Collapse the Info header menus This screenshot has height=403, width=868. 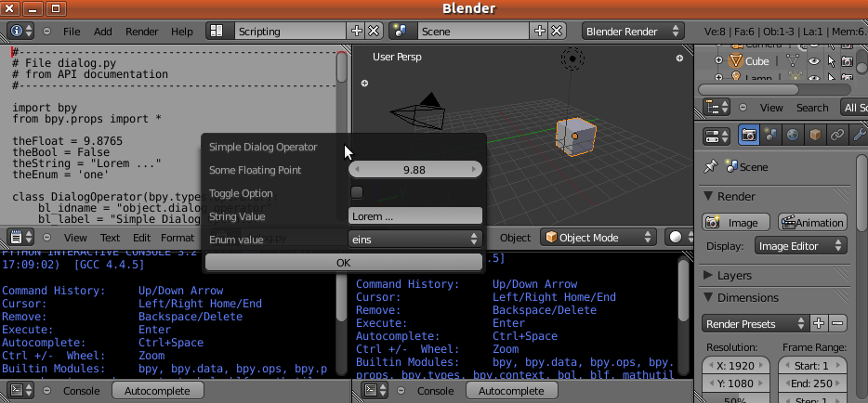46,32
